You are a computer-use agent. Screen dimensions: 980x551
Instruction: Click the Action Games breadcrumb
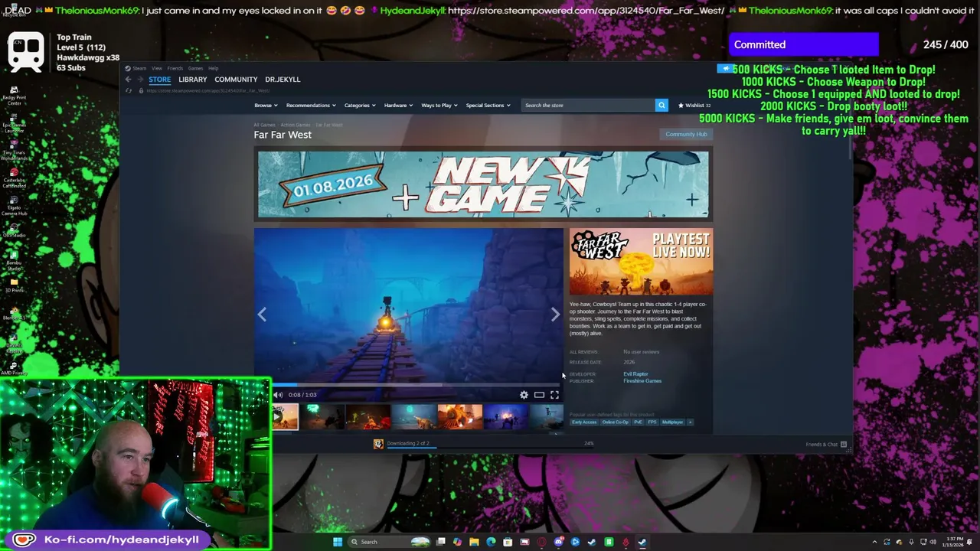point(296,125)
